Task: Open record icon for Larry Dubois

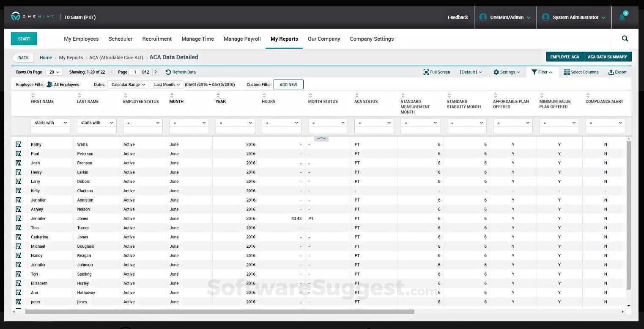Action: click(18, 182)
